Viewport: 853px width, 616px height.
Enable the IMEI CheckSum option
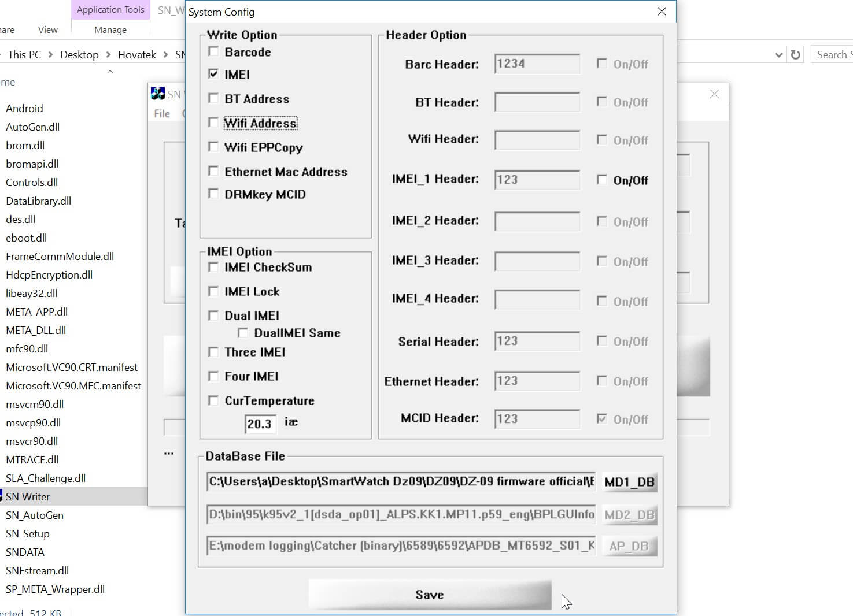point(213,267)
